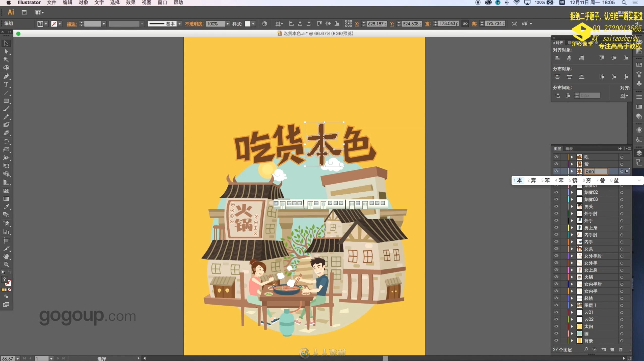The image size is (644, 361).
Task: Select the Artboard tool
Action: click(x=6, y=240)
